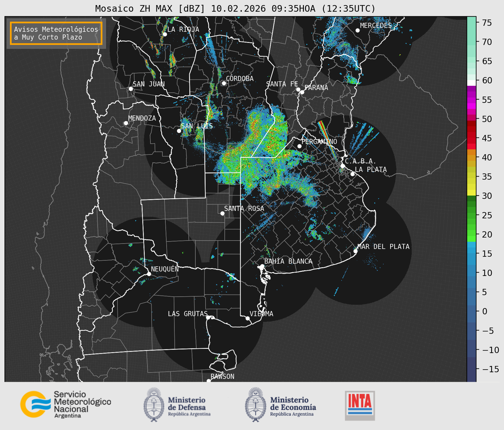Click the NEUQUÉN map label

click(165, 269)
